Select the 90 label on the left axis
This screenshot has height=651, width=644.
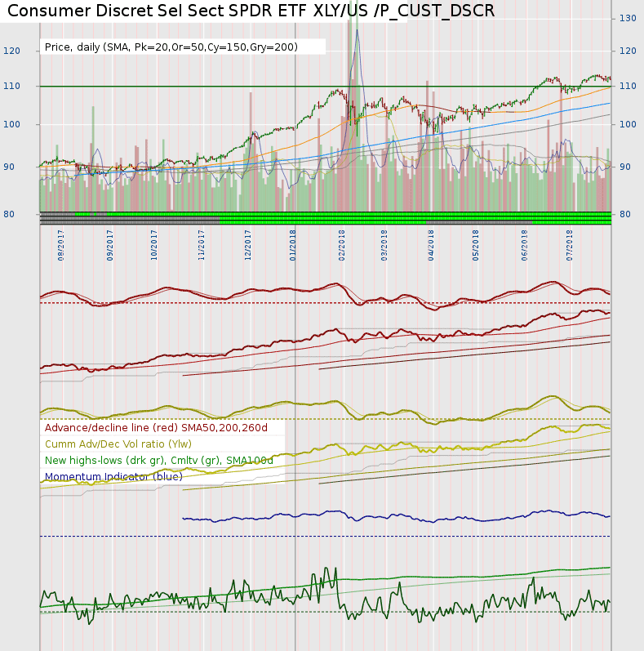point(9,167)
